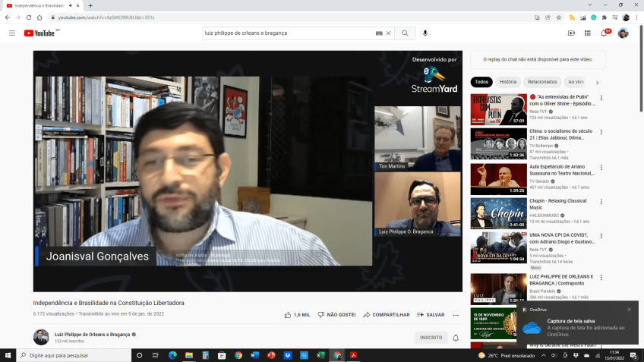This screenshot has width=644, height=362.
Task: Open the YouTube hamburger guide menu
Action: point(12,33)
